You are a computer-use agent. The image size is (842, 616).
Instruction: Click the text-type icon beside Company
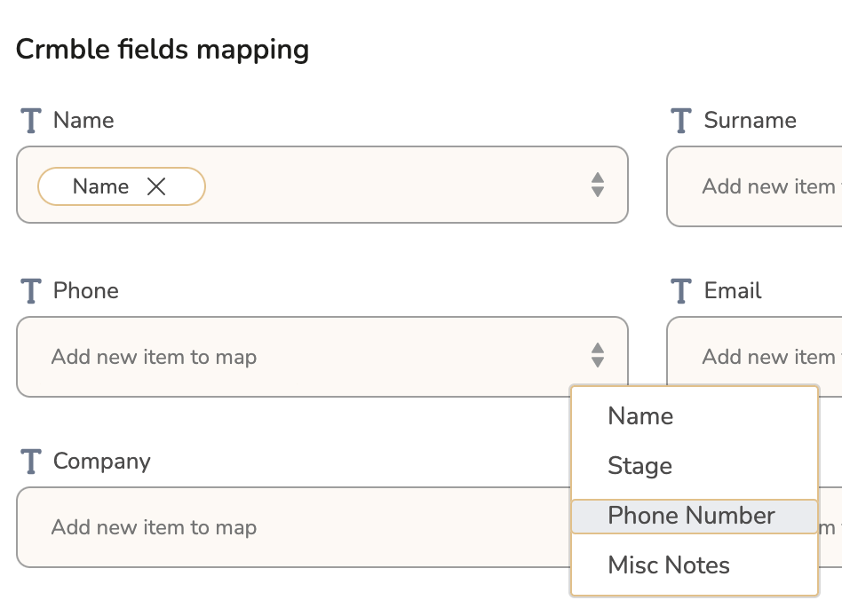tap(31, 462)
